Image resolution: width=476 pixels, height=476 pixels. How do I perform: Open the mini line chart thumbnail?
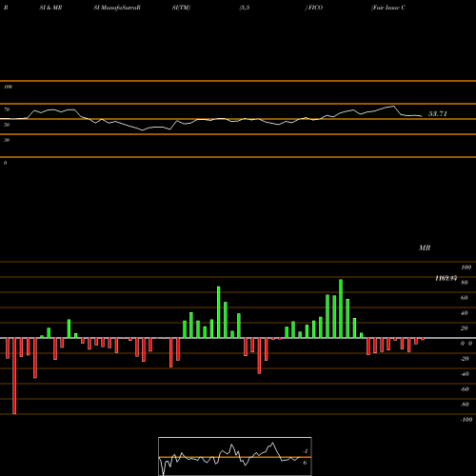(x=235, y=456)
